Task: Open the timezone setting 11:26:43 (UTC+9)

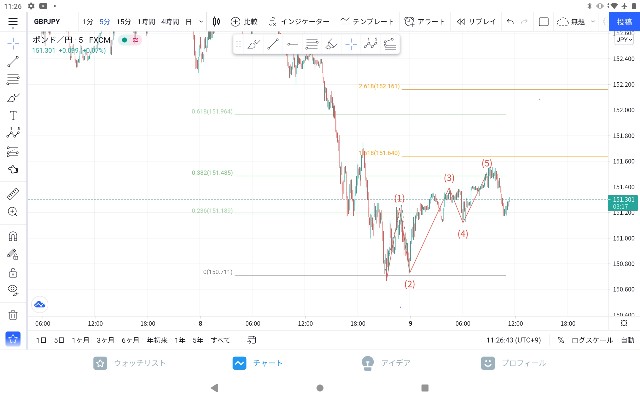Action: click(x=513, y=340)
